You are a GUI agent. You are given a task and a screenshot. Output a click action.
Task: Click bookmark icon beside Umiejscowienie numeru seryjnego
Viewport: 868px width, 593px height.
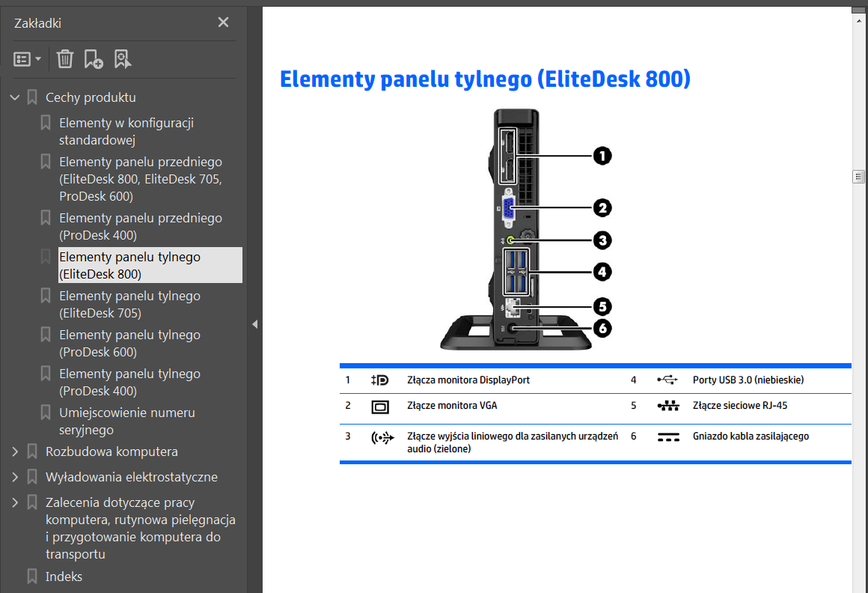[x=46, y=413]
